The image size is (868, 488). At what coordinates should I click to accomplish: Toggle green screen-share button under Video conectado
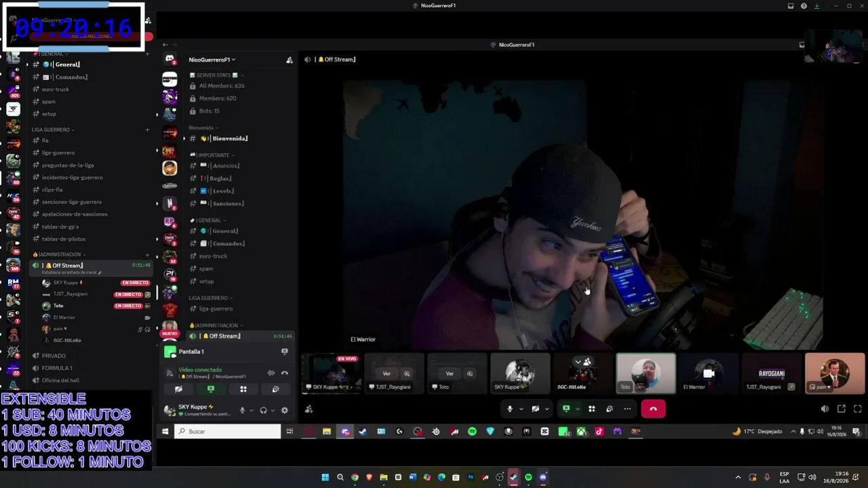[x=211, y=389]
